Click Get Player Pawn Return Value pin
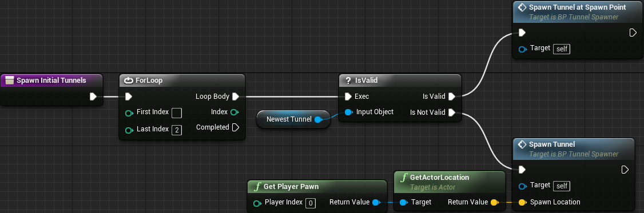The height and width of the screenshot is (213, 644). pyautogui.click(x=376, y=202)
